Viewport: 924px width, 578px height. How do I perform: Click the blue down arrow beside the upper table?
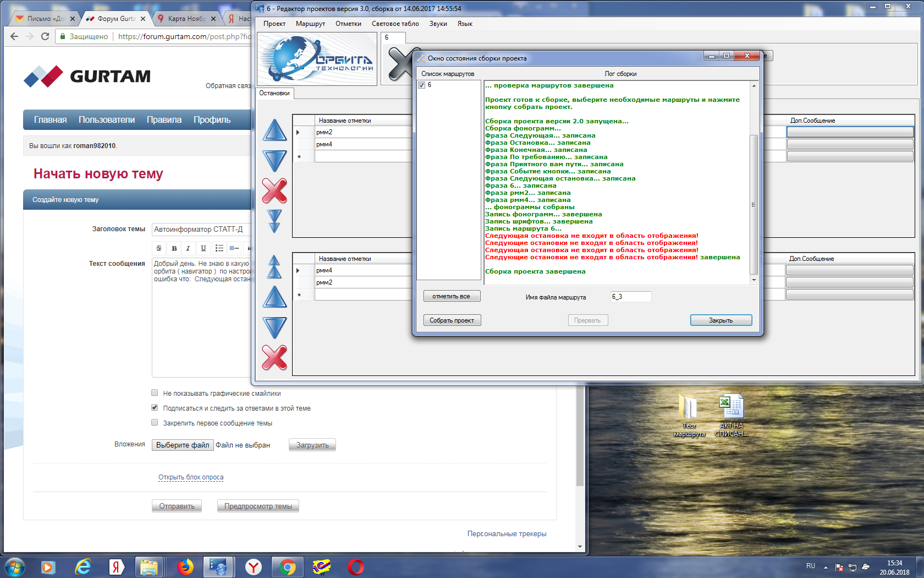point(275,161)
